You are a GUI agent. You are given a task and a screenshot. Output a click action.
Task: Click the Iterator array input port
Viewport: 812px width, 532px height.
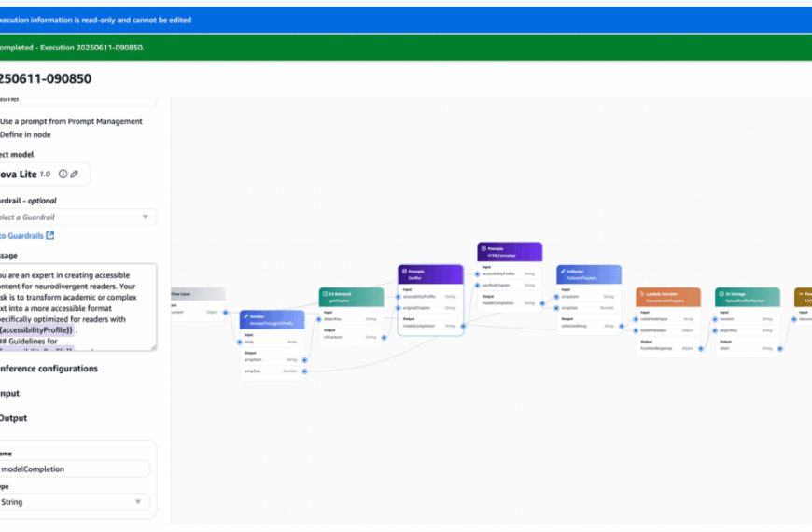(239, 342)
